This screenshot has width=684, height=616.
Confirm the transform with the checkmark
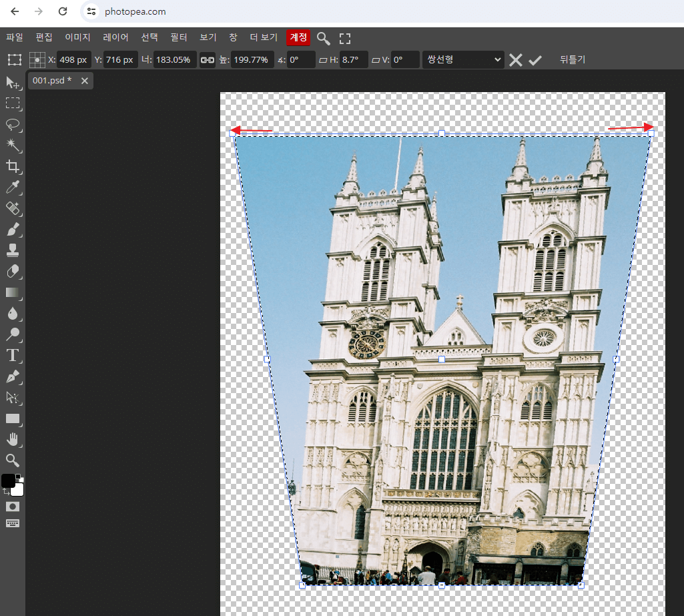point(535,60)
